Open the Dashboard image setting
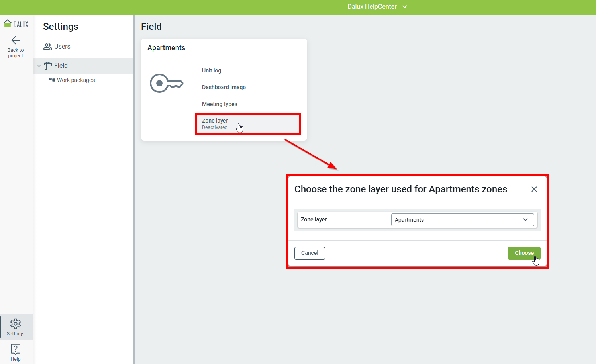Viewport: 596px width, 364px height. [224, 87]
